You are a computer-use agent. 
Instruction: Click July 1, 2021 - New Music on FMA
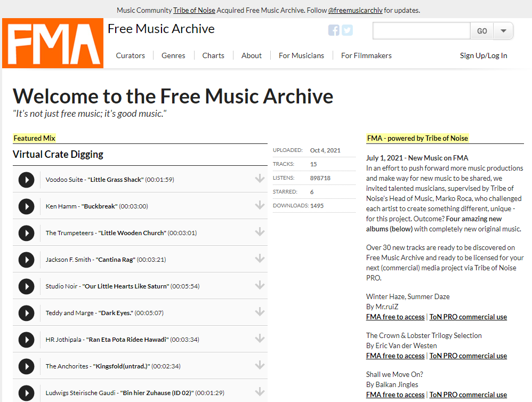417,158
